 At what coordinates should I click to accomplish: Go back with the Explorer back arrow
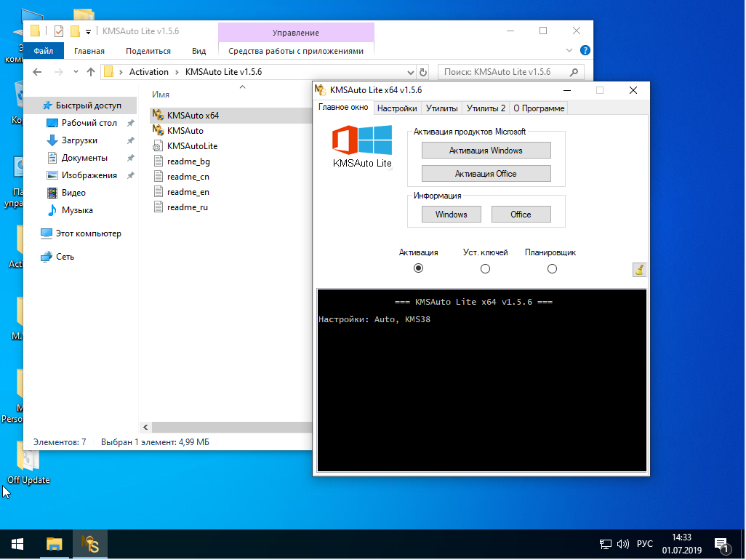point(37,72)
